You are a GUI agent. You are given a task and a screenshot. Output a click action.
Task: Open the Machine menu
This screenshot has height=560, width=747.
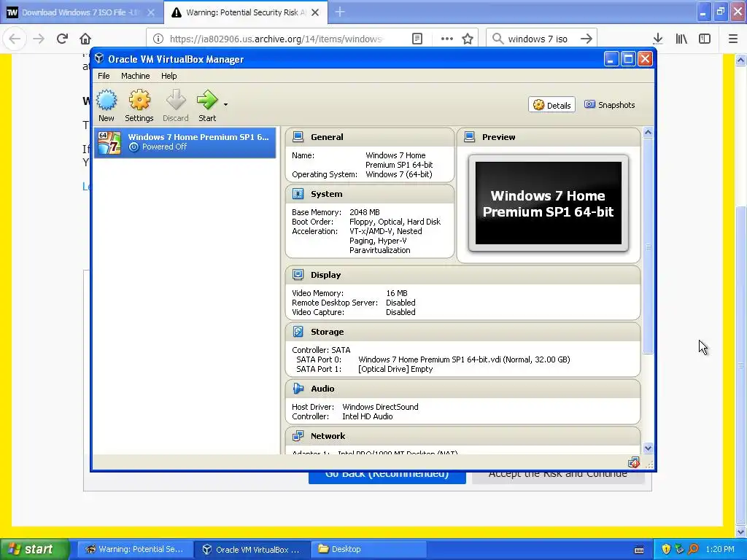coord(135,76)
